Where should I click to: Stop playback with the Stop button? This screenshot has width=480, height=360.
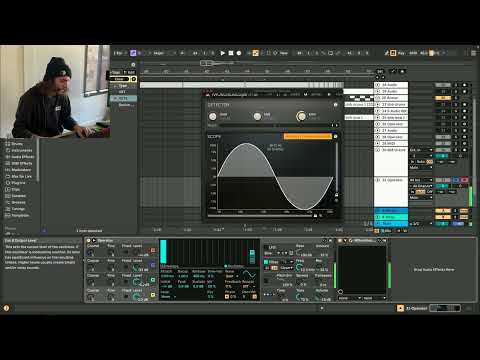click(x=231, y=53)
